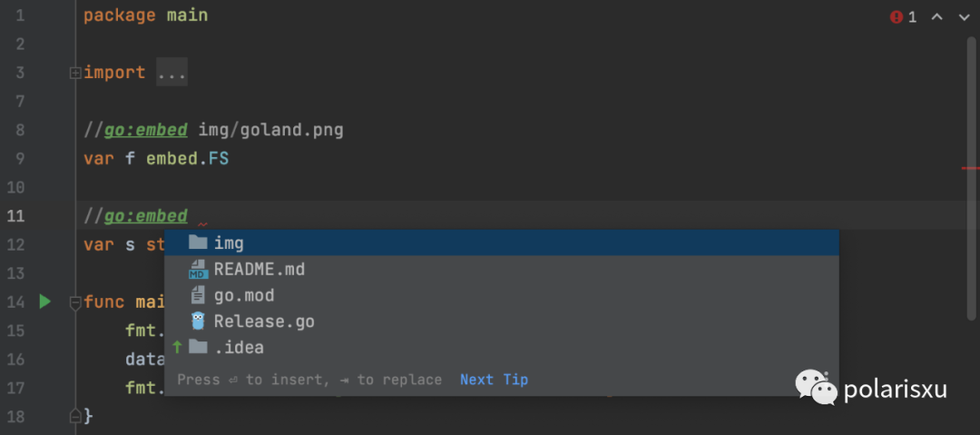Select go.mod completion entry
Viewport: 980px width, 435px height.
point(244,295)
